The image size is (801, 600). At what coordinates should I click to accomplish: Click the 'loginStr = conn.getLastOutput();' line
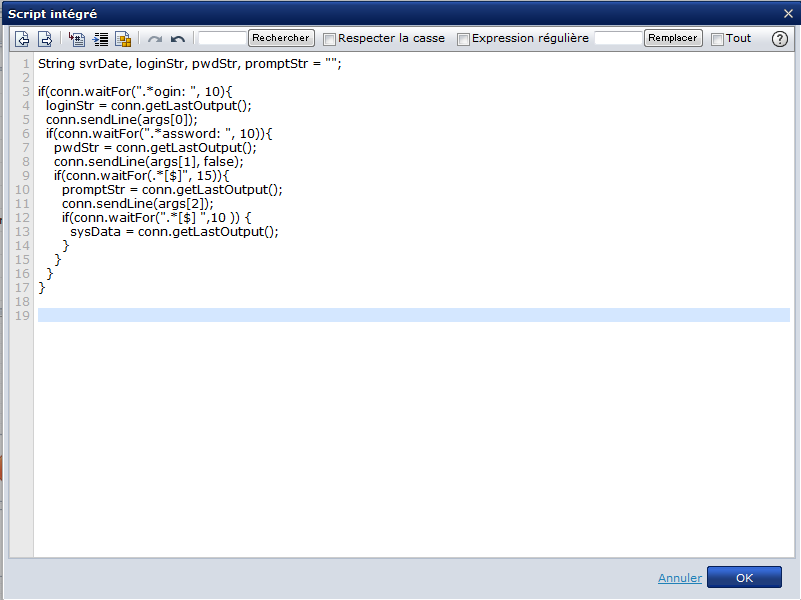[149, 106]
